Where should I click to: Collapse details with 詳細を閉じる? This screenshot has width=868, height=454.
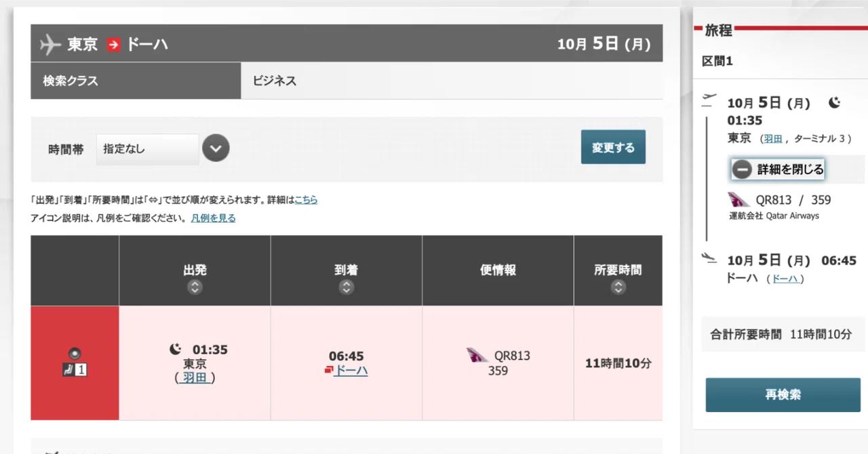(777, 169)
